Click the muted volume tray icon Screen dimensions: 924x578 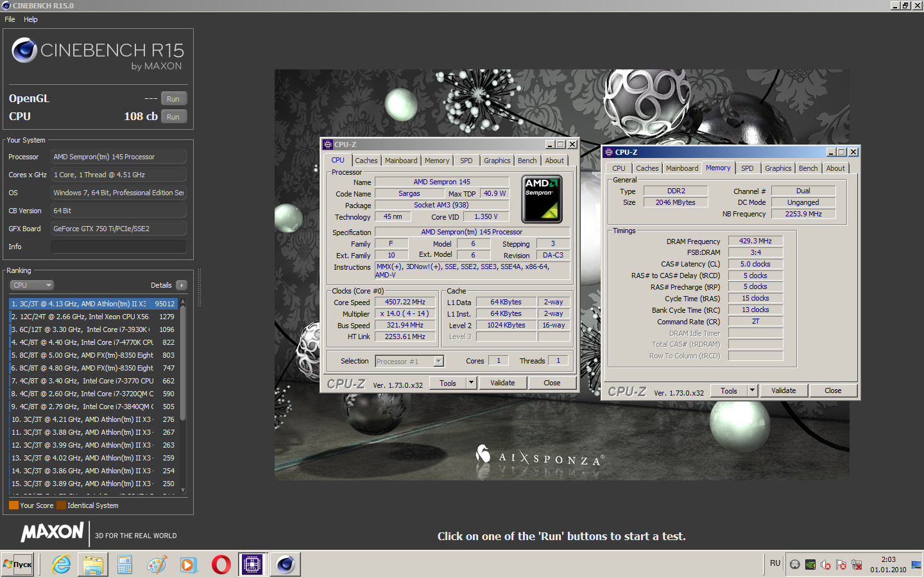point(826,565)
